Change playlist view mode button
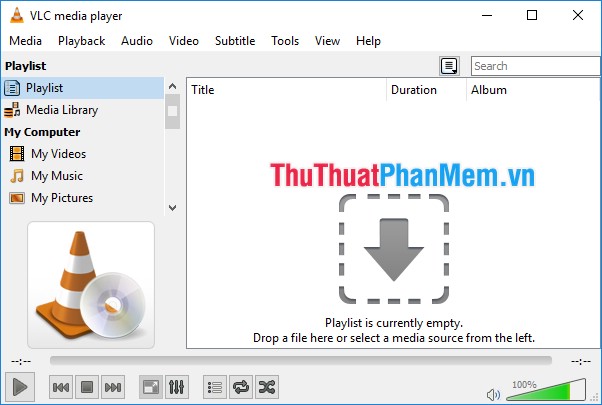This screenshot has width=602, height=405. pyautogui.click(x=449, y=66)
